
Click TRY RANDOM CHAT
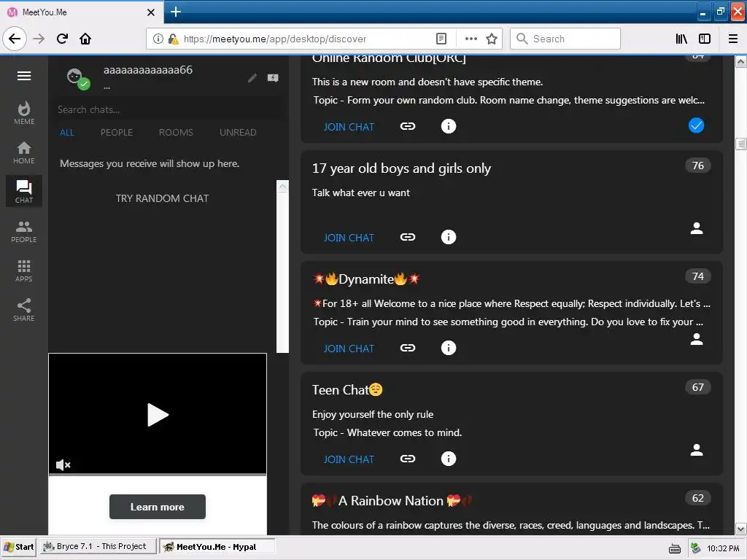(x=162, y=198)
